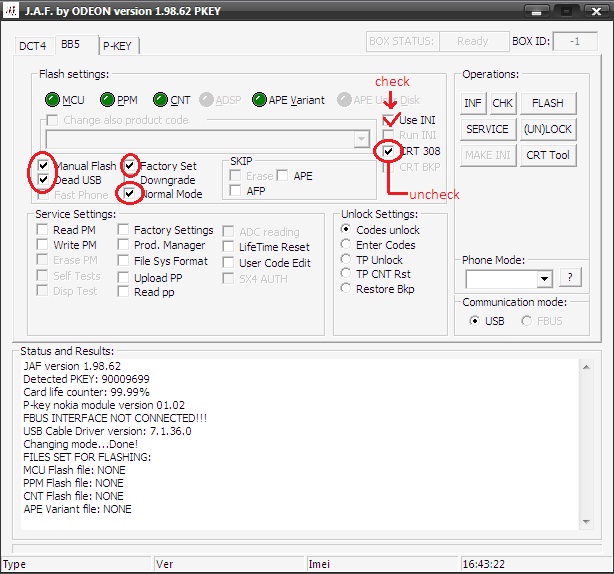The image size is (614, 574).
Task: Click the 'USB Cable Driver version: 7.1.36.0' line
Action: [107, 431]
